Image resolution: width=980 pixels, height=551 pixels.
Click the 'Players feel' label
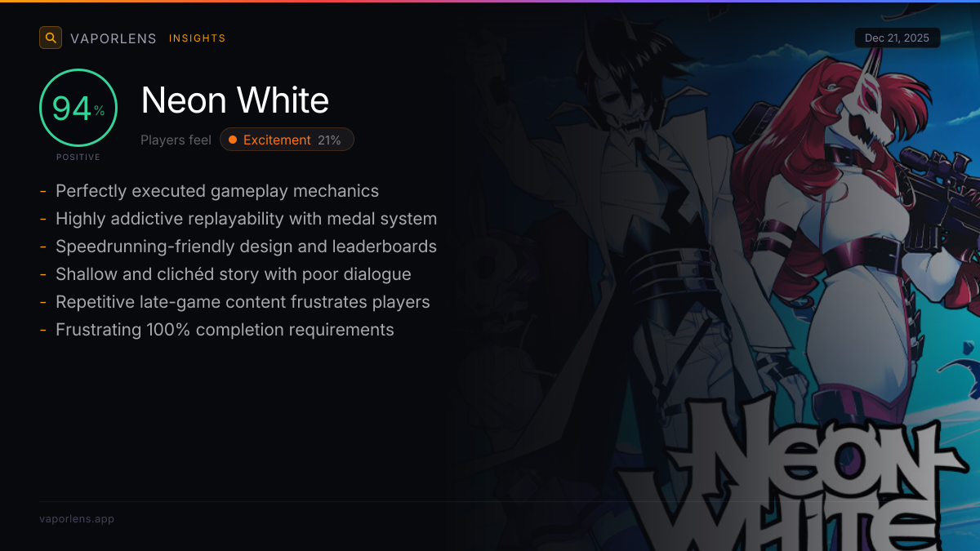[x=176, y=140]
